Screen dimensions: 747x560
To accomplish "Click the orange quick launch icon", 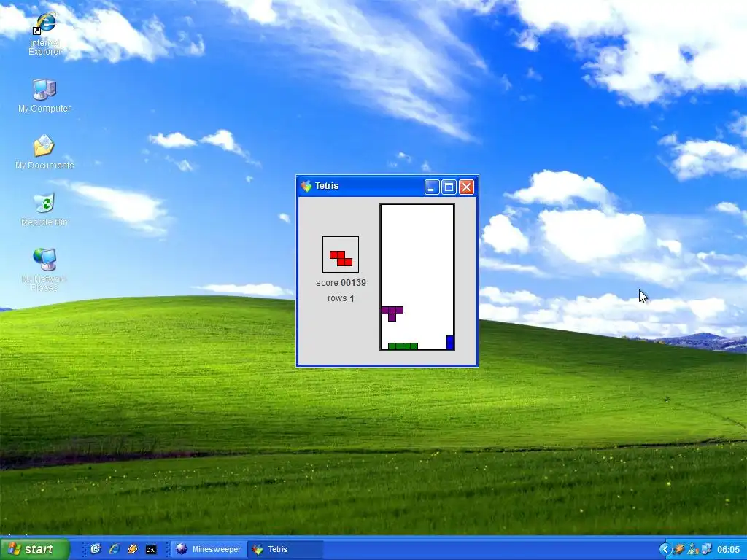I will pos(133,549).
